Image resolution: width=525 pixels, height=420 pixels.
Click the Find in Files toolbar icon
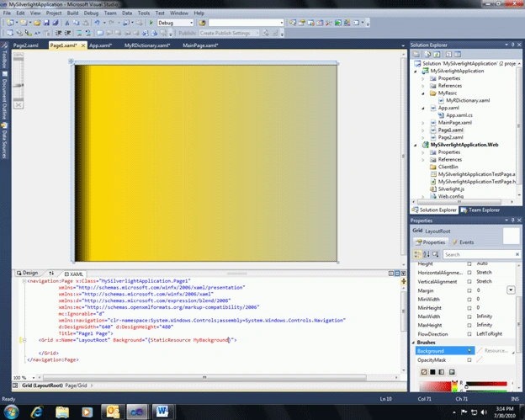click(x=202, y=23)
